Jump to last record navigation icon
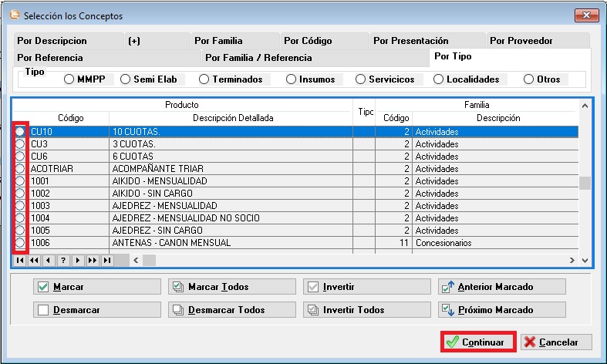 (106, 261)
